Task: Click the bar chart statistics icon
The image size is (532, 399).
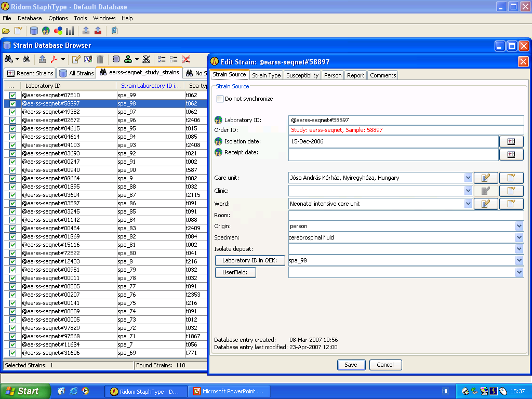Action: [70, 31]
